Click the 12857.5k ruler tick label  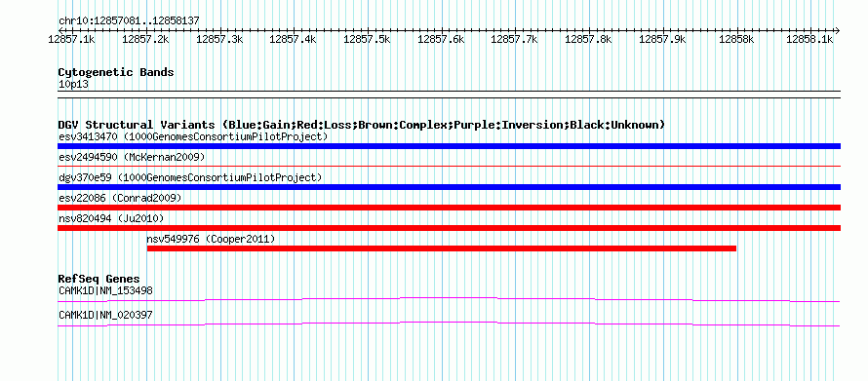[x=368, y=39]
